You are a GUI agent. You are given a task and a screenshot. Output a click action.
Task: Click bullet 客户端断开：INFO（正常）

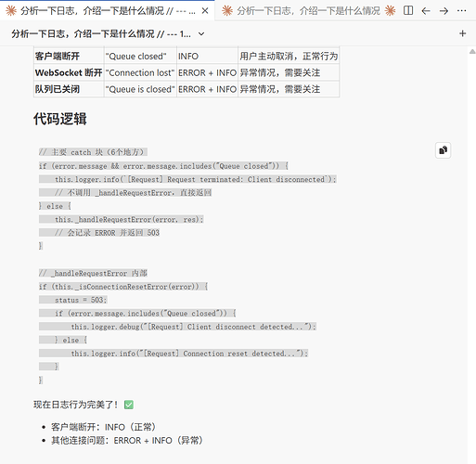click(x=103, y=427)
